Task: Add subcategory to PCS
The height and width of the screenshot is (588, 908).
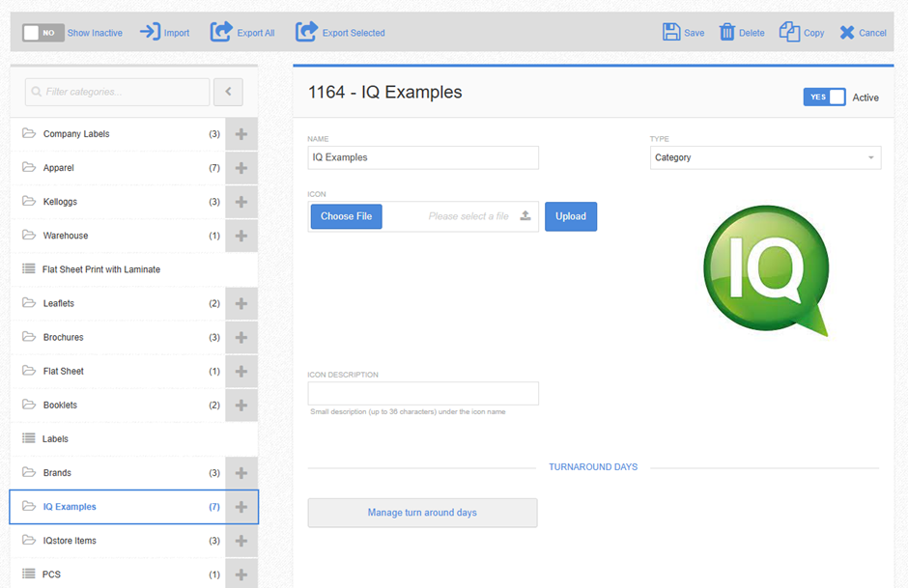Action: tap(241, 574)
